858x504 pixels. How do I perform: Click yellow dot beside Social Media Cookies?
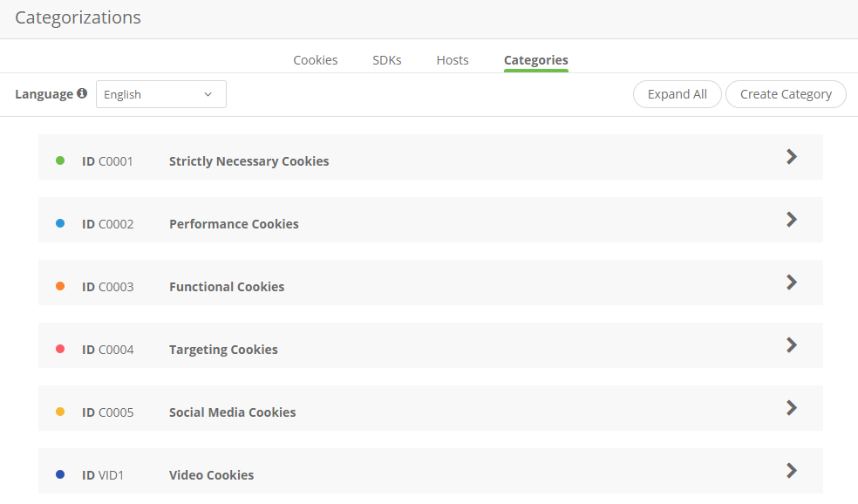click(60, 412)
